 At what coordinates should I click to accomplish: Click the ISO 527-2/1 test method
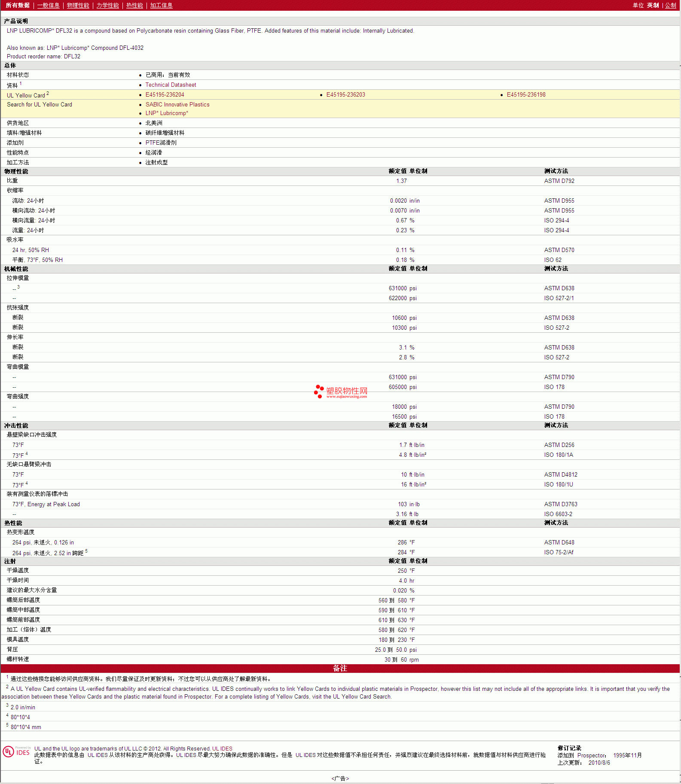click(559, 298)
